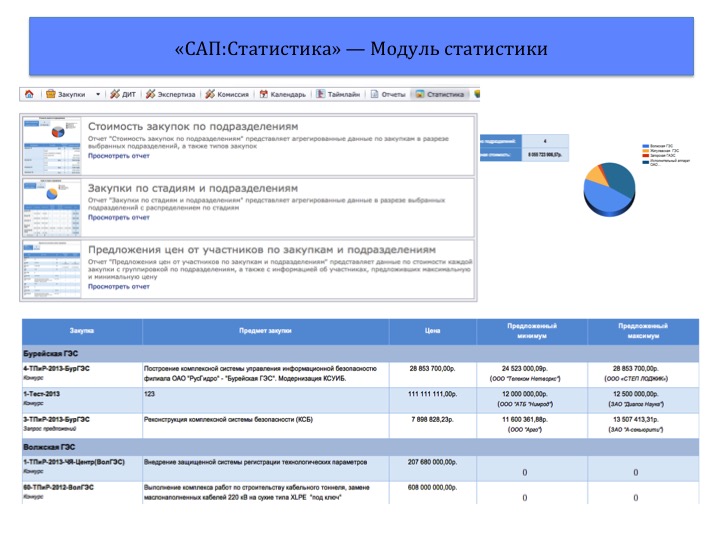Click the Закупки basket icon
Screen dimensions: 720x540
pos(50,95)
